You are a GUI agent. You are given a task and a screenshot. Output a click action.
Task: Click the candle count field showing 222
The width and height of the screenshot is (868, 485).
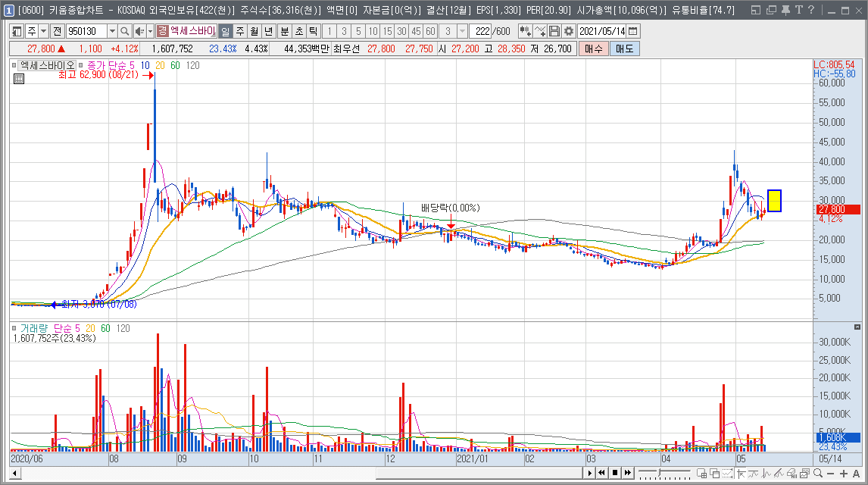pyautogui.click(x=480, y=32)
